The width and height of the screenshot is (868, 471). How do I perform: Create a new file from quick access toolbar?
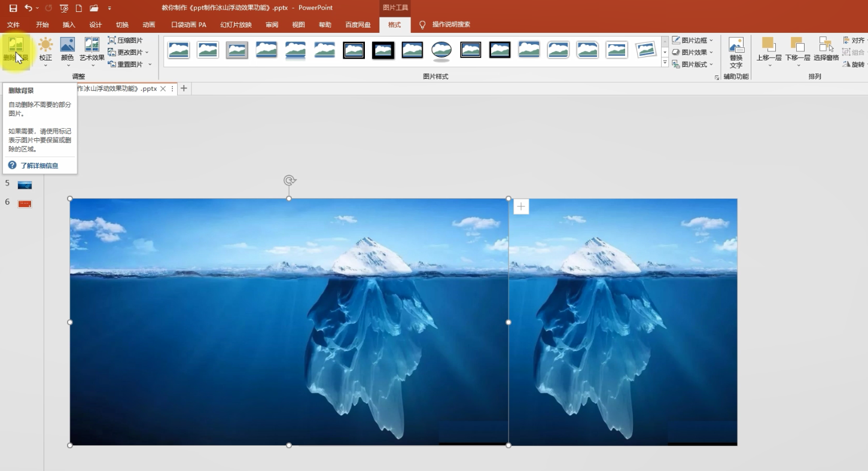point(79,8)
